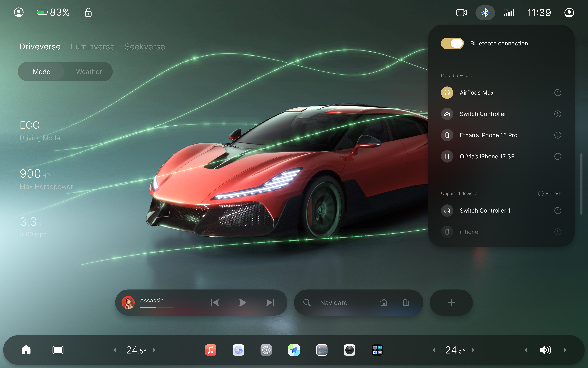
Task: Open the Camera app
Action: pyautogui.click(x=349, y=350)
